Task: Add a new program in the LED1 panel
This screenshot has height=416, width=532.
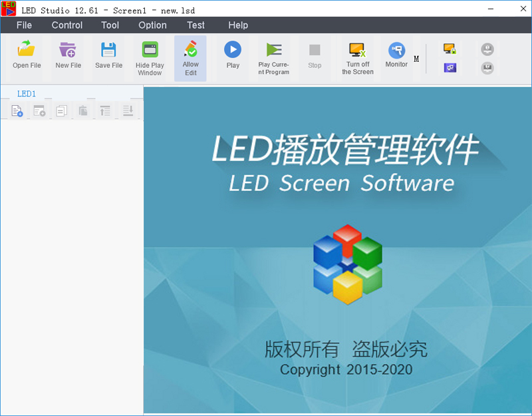Action: click(x=17, y=110)
